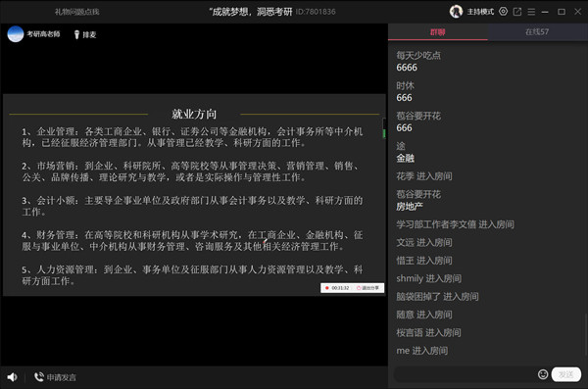Click the green audio level bar
Viewport: 588px width, 389px height.
pyautogui.click(x=384, y=133)
